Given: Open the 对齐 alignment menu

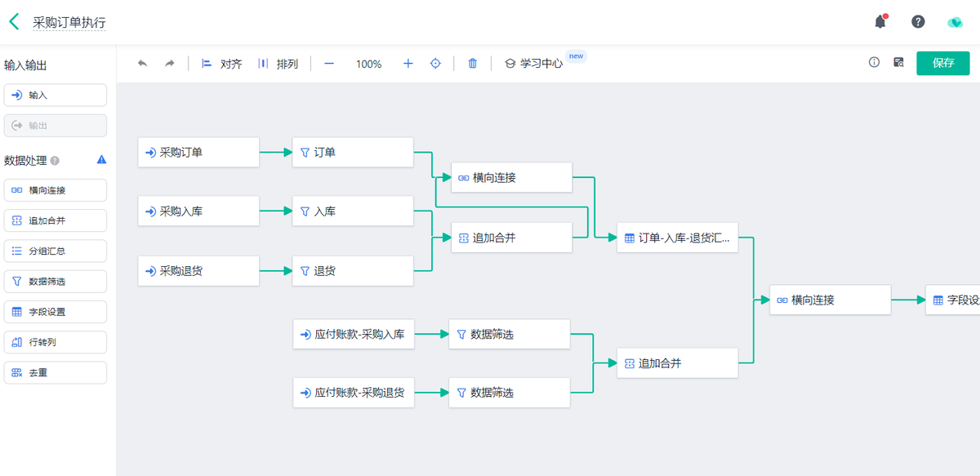Looking at the screenshot, I should pos(222,64).
